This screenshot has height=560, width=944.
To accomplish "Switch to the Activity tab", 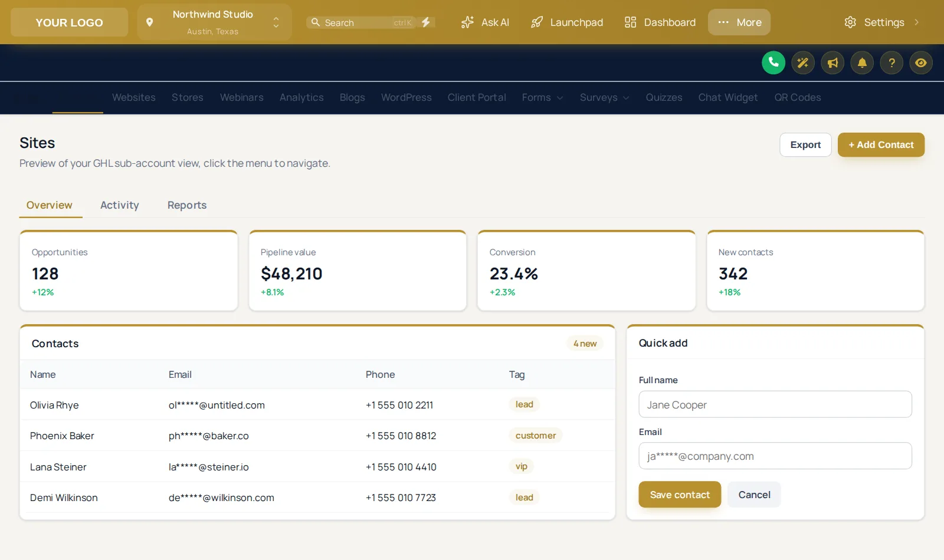I will click(x=120, y=205).
